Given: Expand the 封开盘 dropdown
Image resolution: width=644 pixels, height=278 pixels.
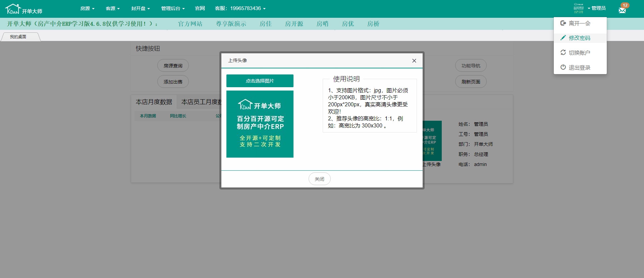Looking at the screenshot, I should (x=140, y=8).
